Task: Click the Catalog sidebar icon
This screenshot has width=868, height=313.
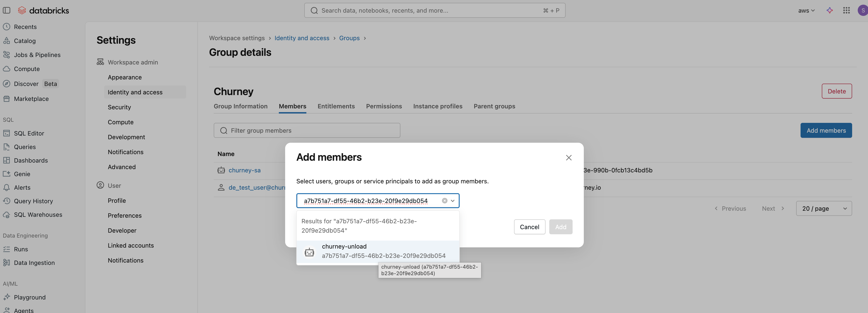Action: [6, 41]
